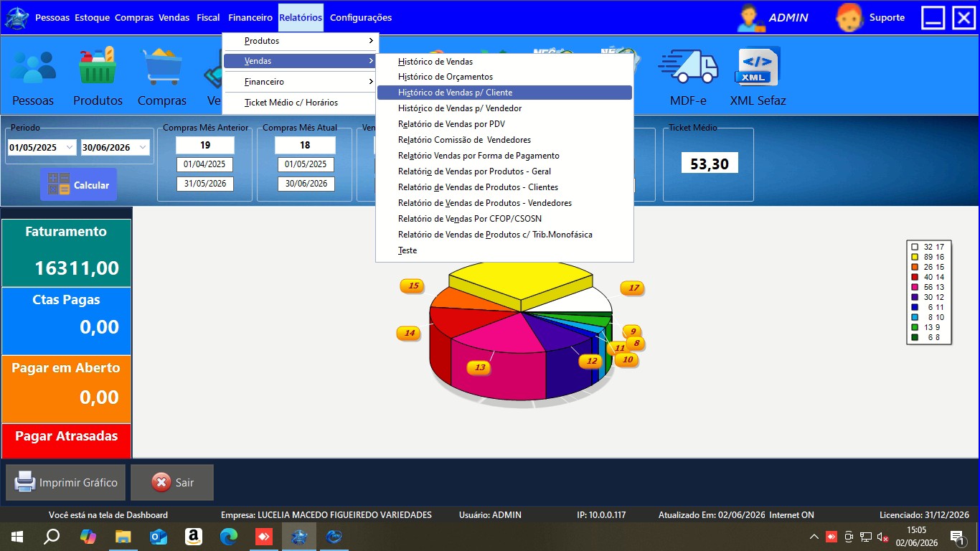Image resolution: width=980 pixels, height=551 pixels.
Task: Expand the Produtos submenu under Relatórios
Action: (300, 41)
